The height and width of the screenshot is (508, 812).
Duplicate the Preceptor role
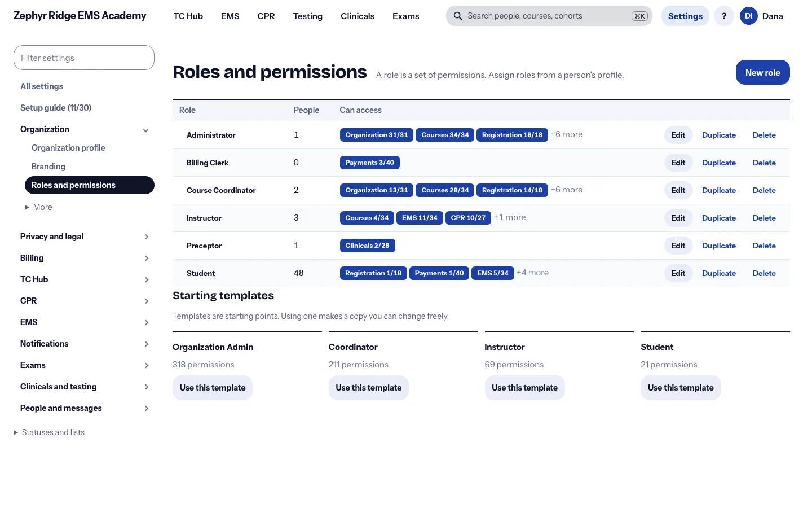(x=719, y=246)
